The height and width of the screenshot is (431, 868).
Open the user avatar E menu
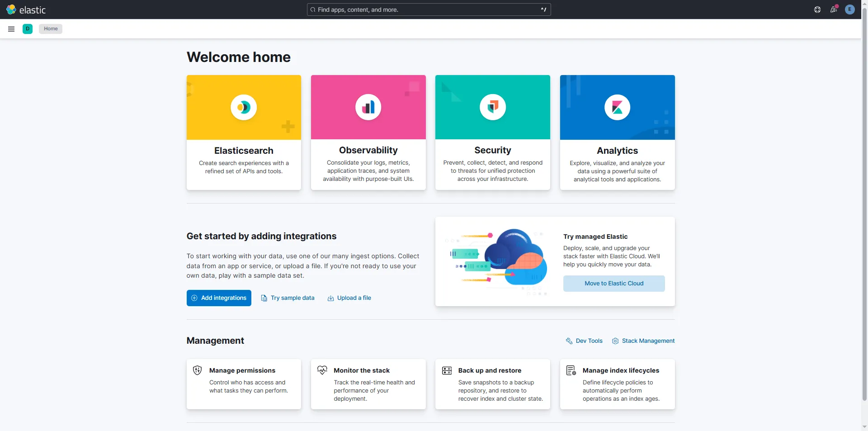pos(850,9)
